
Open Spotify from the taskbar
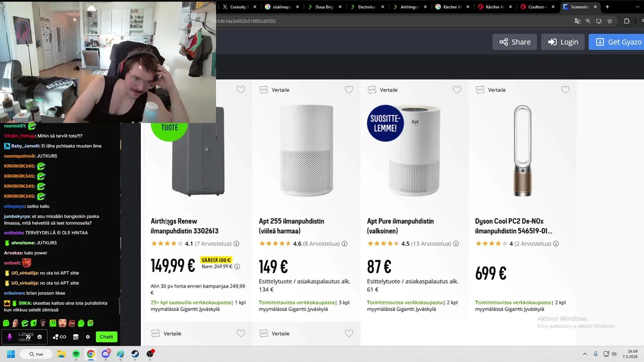coord(76,354)
